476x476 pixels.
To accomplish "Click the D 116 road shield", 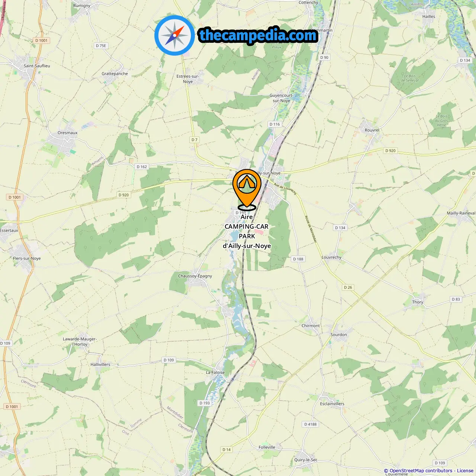I will 275,124.
